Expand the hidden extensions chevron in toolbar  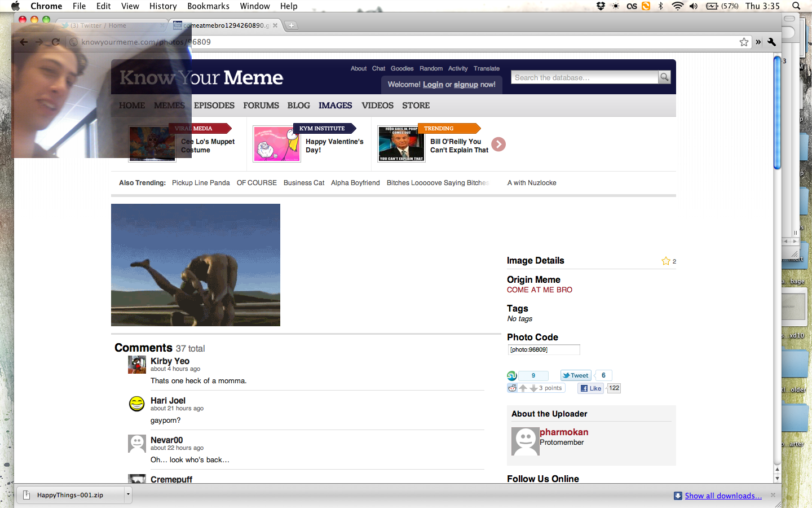pos(758,42)
